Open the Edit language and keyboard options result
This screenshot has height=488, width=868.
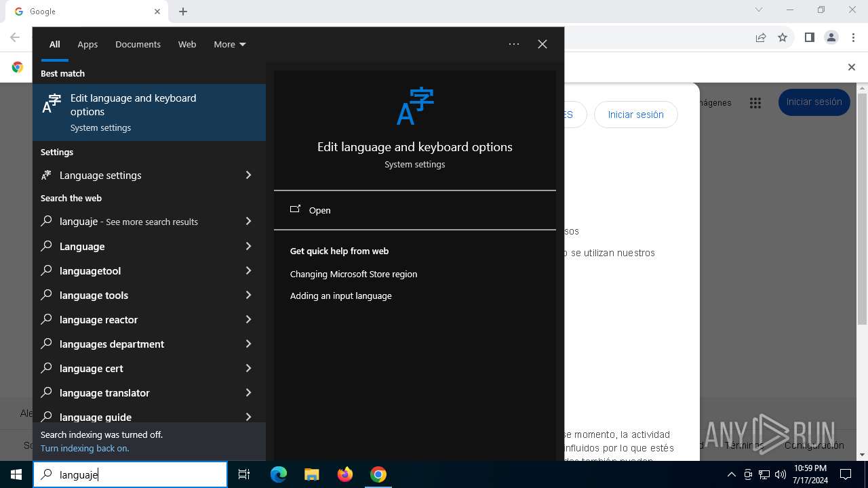click(x=149, y=113)
